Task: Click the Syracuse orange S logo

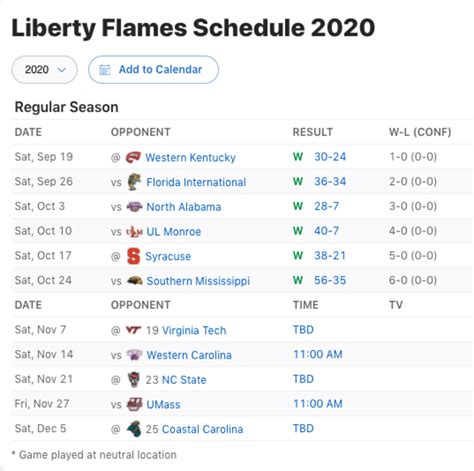Action: (x=134, y=256)
